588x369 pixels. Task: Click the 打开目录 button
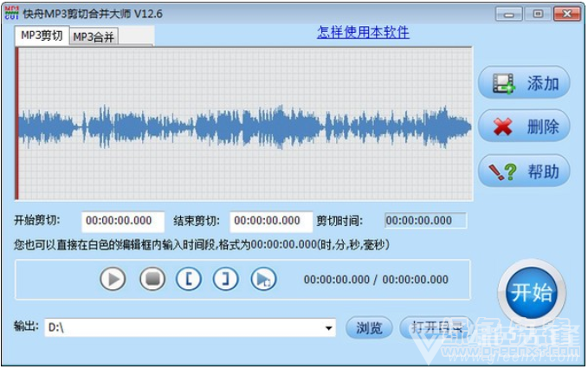(436, 327)
